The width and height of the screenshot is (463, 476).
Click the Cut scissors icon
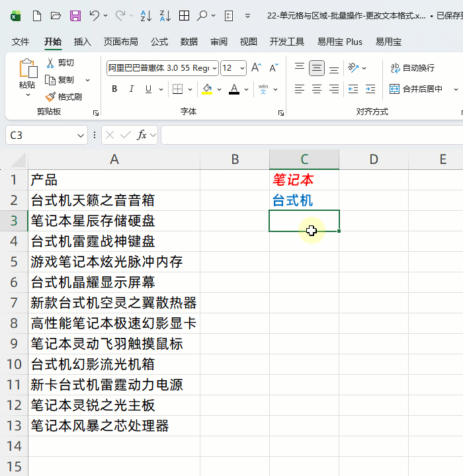tap(50, 63)
